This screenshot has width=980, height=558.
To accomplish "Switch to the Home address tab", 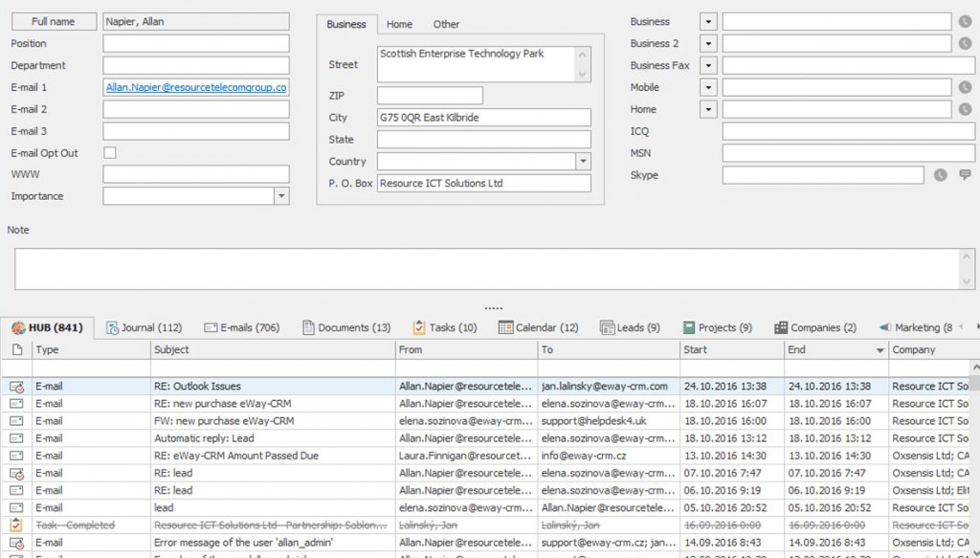I will 399,24.
